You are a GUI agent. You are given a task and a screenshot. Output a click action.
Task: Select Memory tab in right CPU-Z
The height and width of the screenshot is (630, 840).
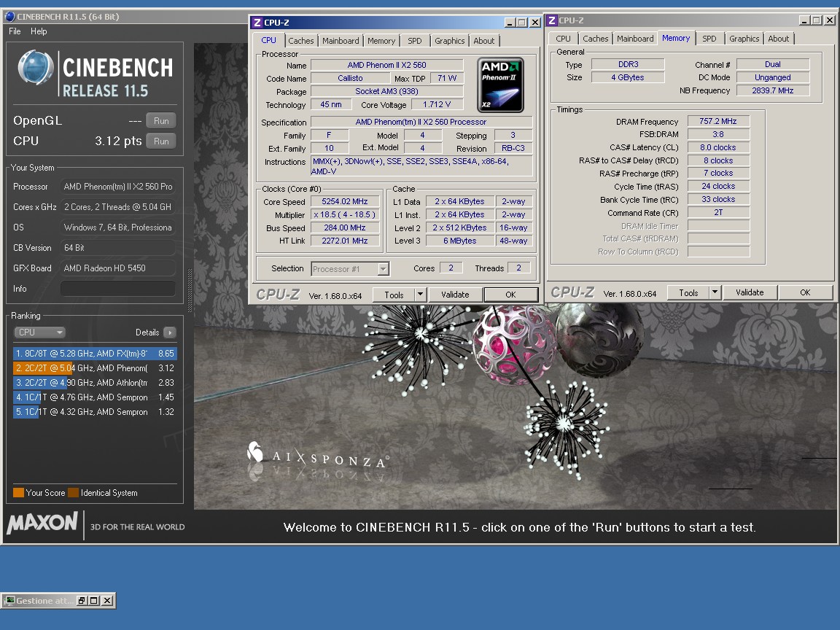coord(675,38)
